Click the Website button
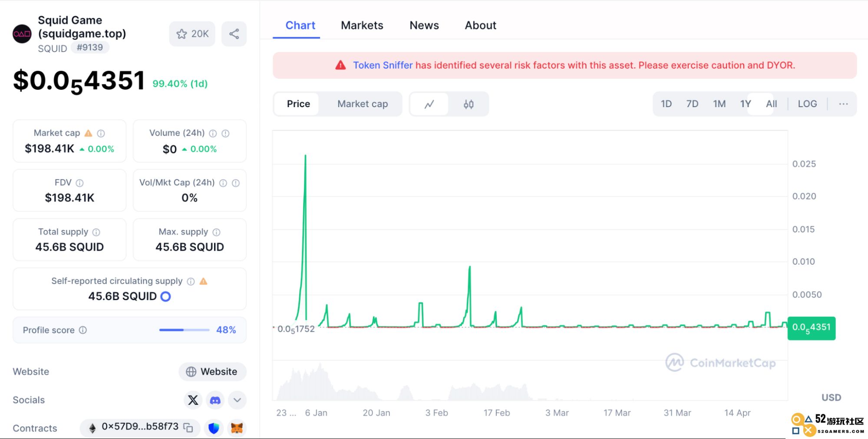Screen dimensions: 868x439 tap(212, 372)
